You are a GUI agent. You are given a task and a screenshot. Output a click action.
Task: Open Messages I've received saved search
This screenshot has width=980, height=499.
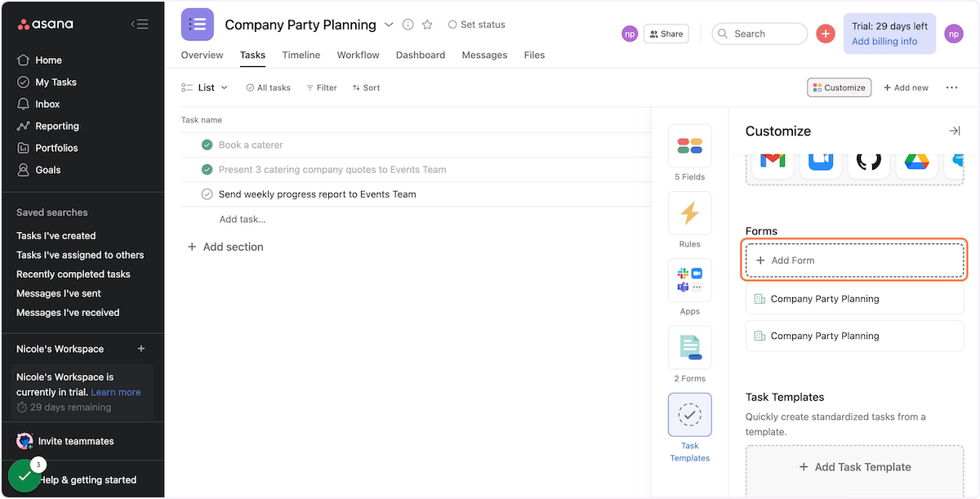(x=68, y=312)
